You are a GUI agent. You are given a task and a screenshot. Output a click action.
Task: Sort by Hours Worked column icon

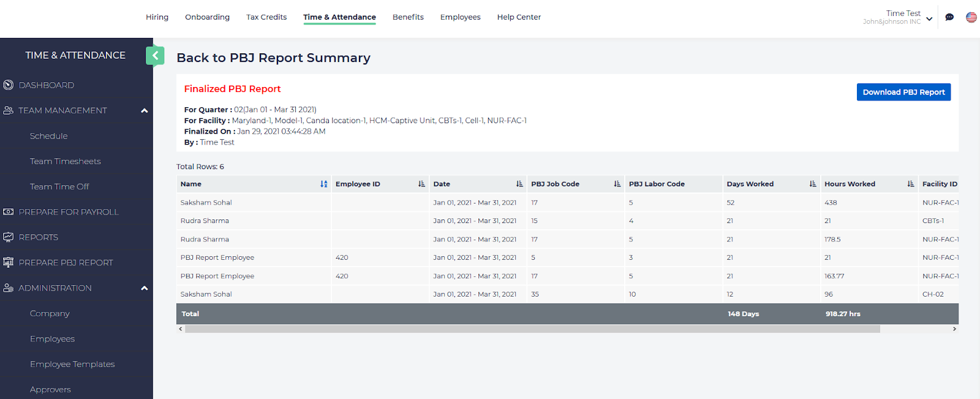[x=911, y=184]
